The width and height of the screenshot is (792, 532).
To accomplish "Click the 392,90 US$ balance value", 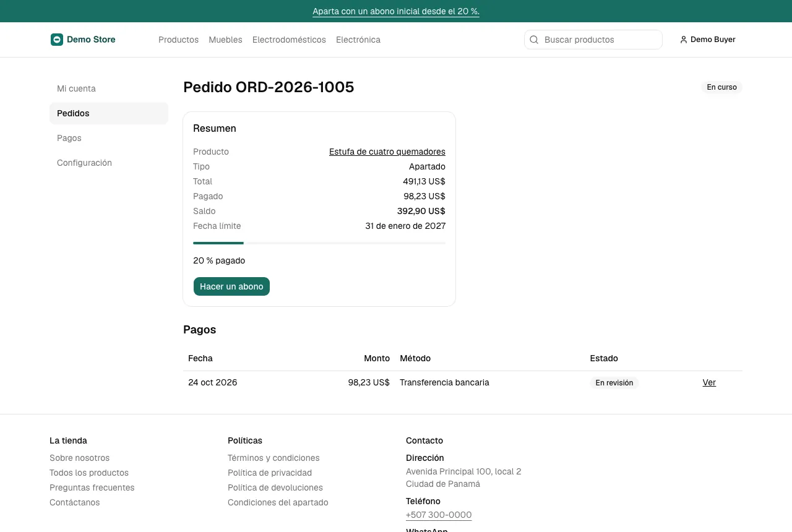I will [x=421, y=211].
